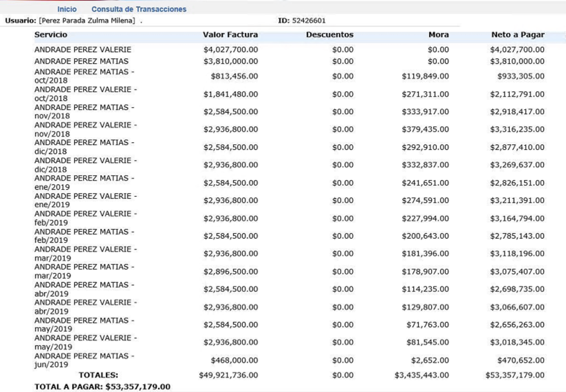Screen dimensions: 566x392
Task: Click the Neto a Pagar header
Action: point(518,35)
